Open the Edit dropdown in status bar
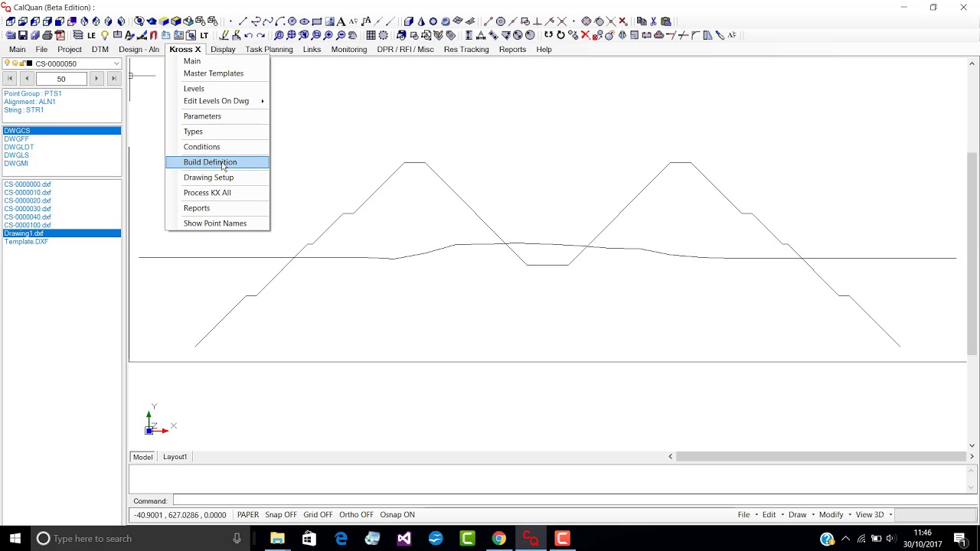This screenshot has height=551, width=980. tap(772, 515)
